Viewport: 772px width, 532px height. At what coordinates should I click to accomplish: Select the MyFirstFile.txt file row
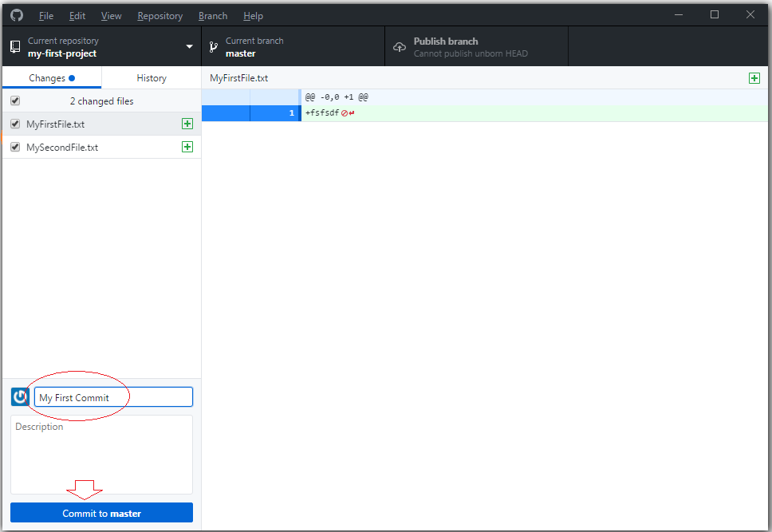pyautogui.click(x=101, y=124)
